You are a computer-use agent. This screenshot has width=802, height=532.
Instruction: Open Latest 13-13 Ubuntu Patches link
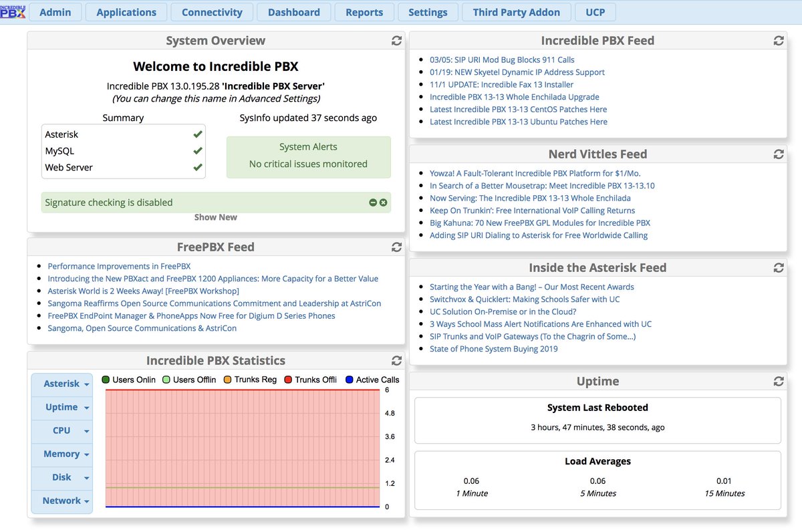pyautogui.click(x=519, y=122)
